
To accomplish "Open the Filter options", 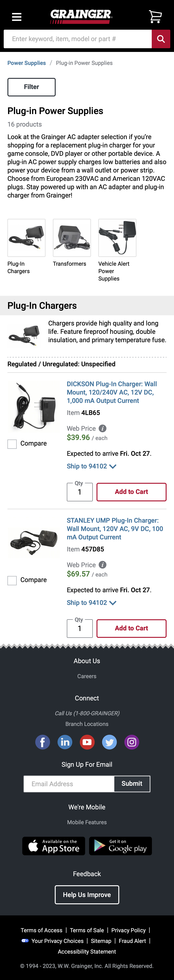I will (x=32, y=87).
